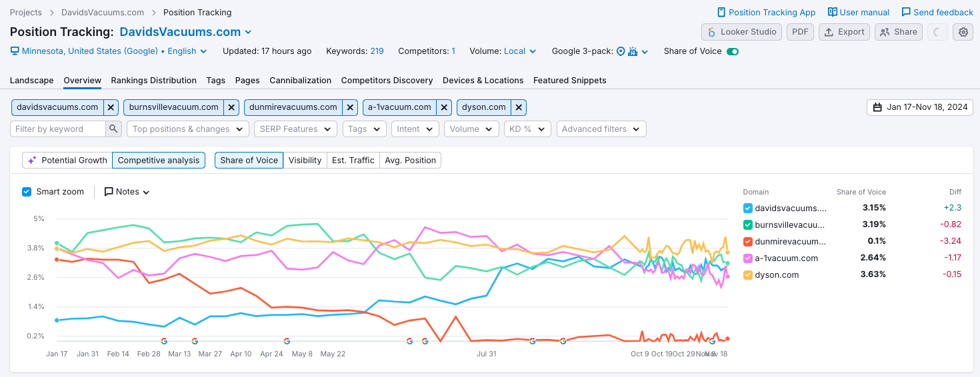The height and width of the screenshot is (377, 980).
Task: Open the Advanced filters dropdown
Action: click(x=601, y=129)
